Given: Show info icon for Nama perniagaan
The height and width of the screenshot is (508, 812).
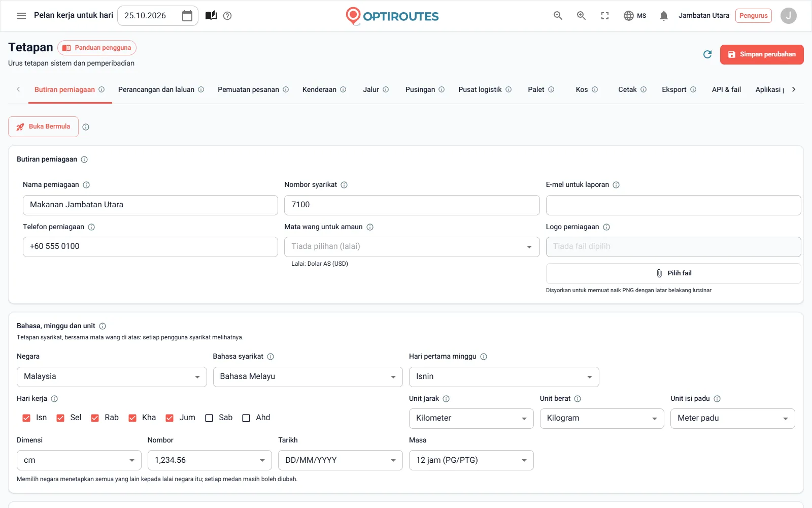Looking at the screenshot, I should click(x=86, y=185).
